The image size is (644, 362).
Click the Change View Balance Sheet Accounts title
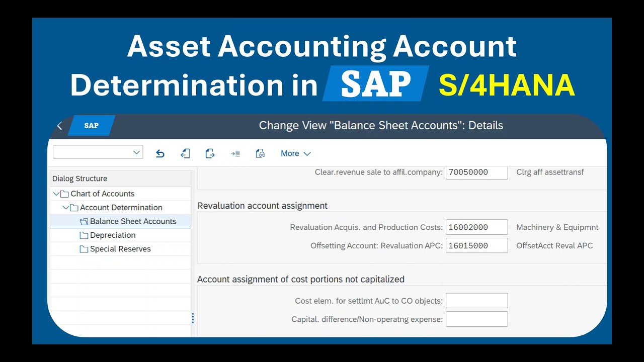click(x=381, y=126)
